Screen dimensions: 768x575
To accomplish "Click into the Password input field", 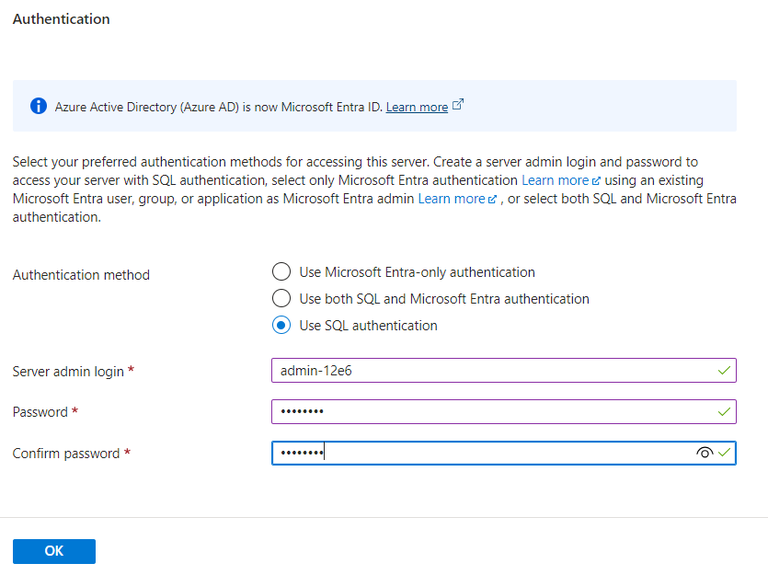I will pyautogui.click(x=490, y=412).
